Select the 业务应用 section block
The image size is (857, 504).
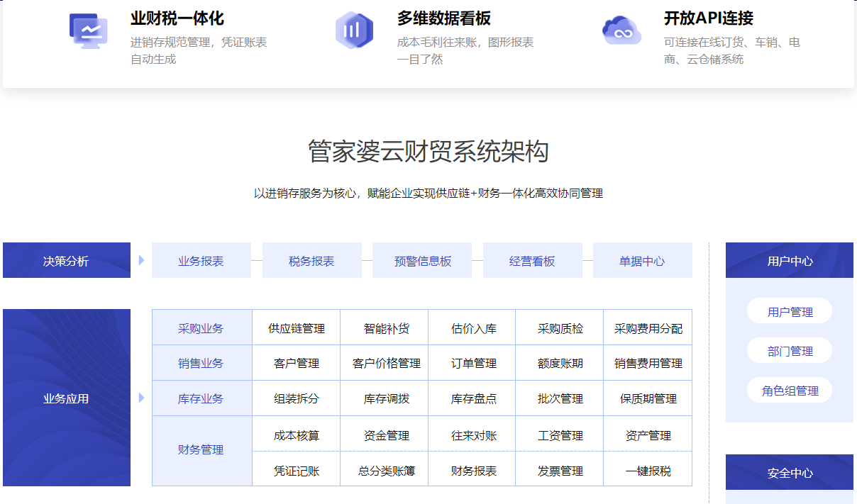click(x=67, y=398)
